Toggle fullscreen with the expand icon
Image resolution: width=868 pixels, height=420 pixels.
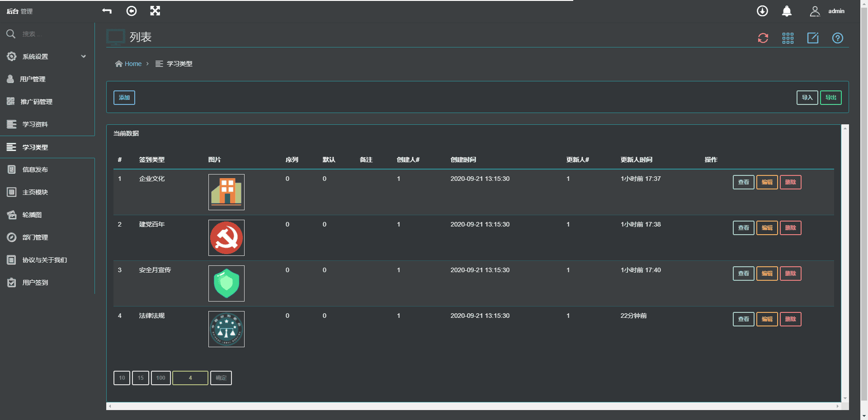(155, 11)
